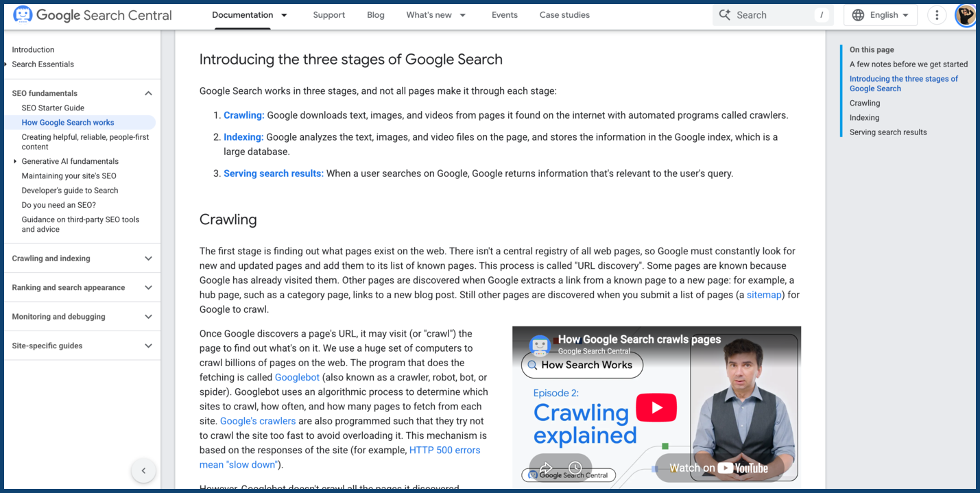Go to the Support tab
This screenshot has height=493, width=980.
pyautogui.click(x=329, y=15)
